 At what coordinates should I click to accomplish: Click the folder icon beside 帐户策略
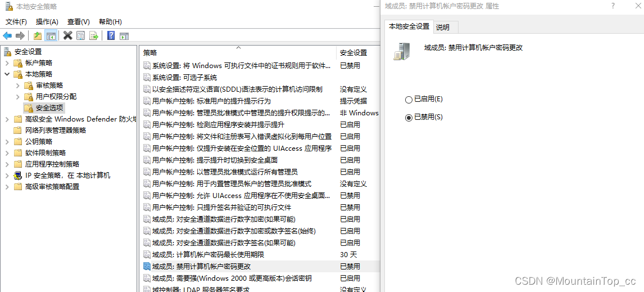[17, 63]
